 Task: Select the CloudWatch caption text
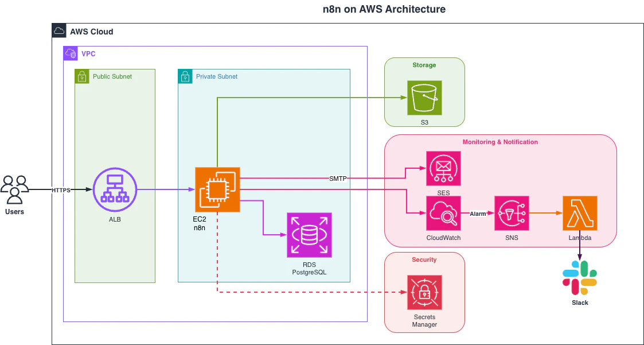click(443, 238)
